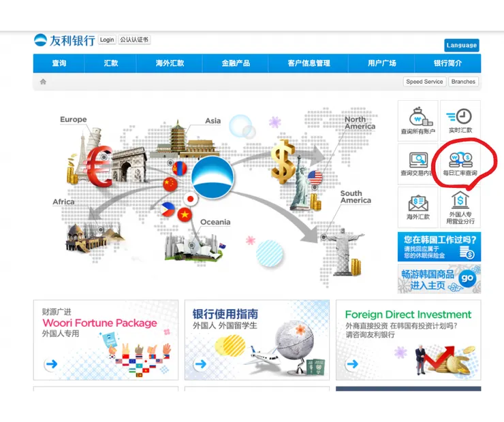Click the go button on 畅游韩国商品 banner
This screenshot has height=422, width=504.
point(467,278)
